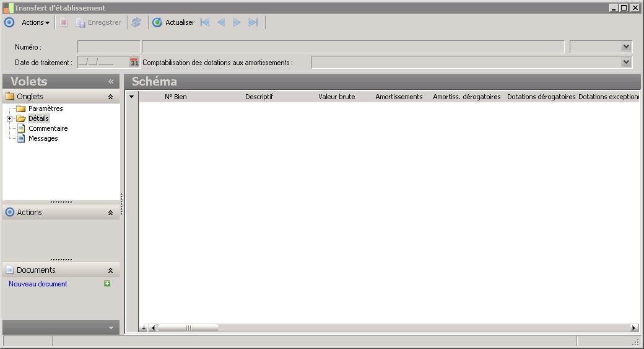Collapse the Documents section
Screen dimensions: 644x349
[110, 270]
